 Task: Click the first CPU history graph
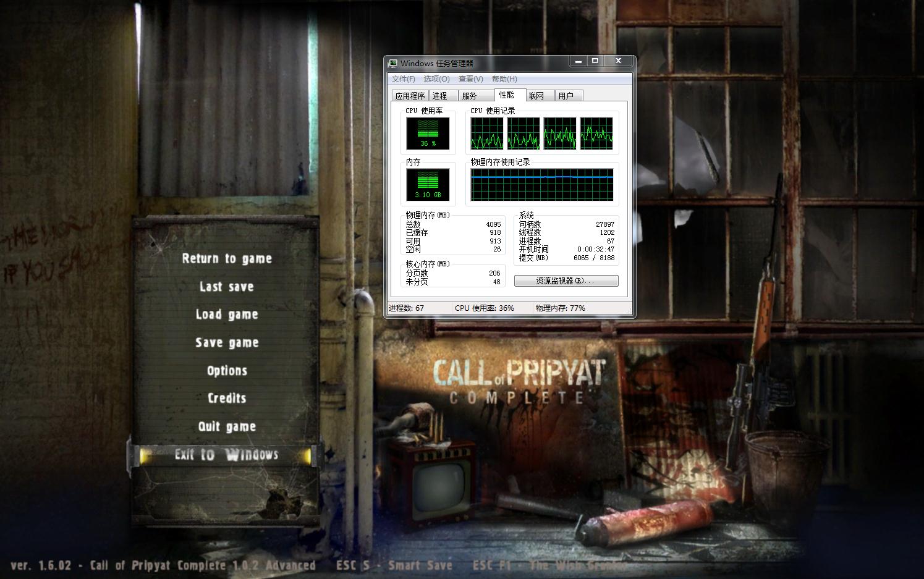tap(487, 133)
